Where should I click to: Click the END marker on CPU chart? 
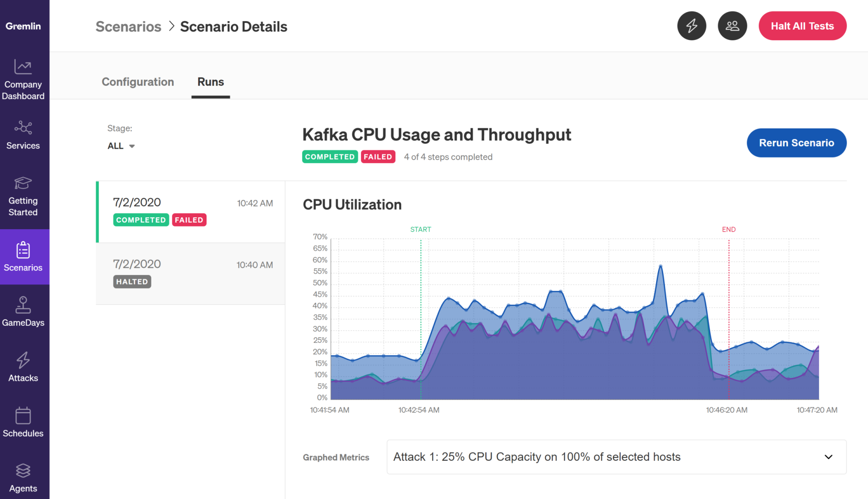pos(729,230)
